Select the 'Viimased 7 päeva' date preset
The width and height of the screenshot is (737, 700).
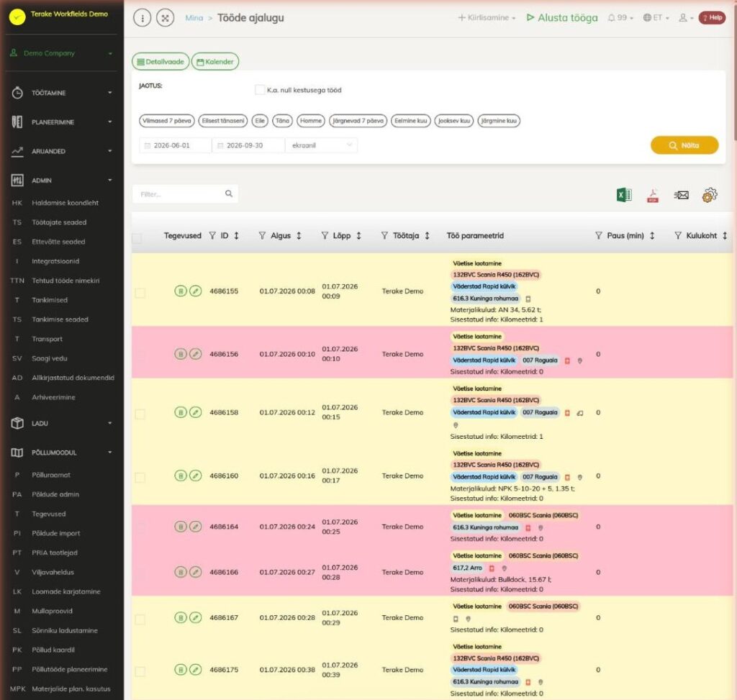pos(167,121)
